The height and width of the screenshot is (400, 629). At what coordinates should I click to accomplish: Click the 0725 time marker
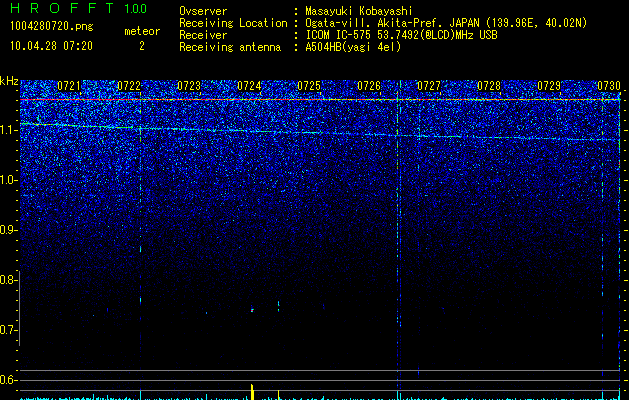(309, 86)
